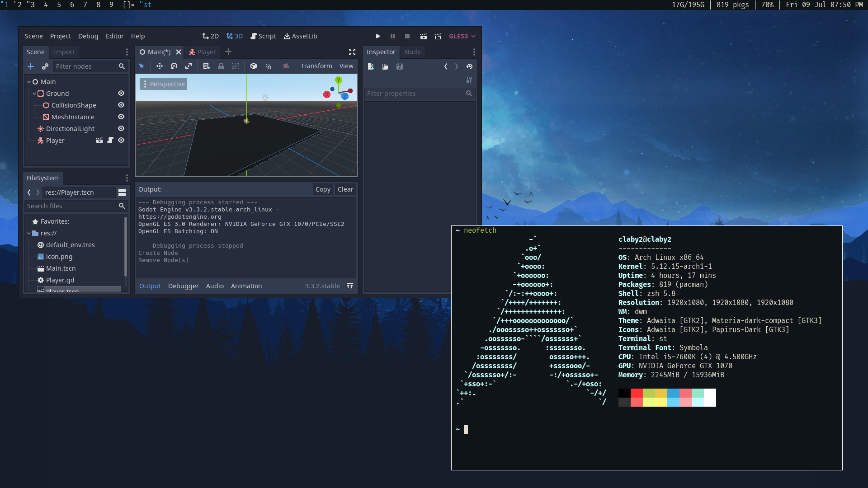Toggle the Use Snap icon
This screenshot has width=868, height=488.
click(x=269, y=66)
